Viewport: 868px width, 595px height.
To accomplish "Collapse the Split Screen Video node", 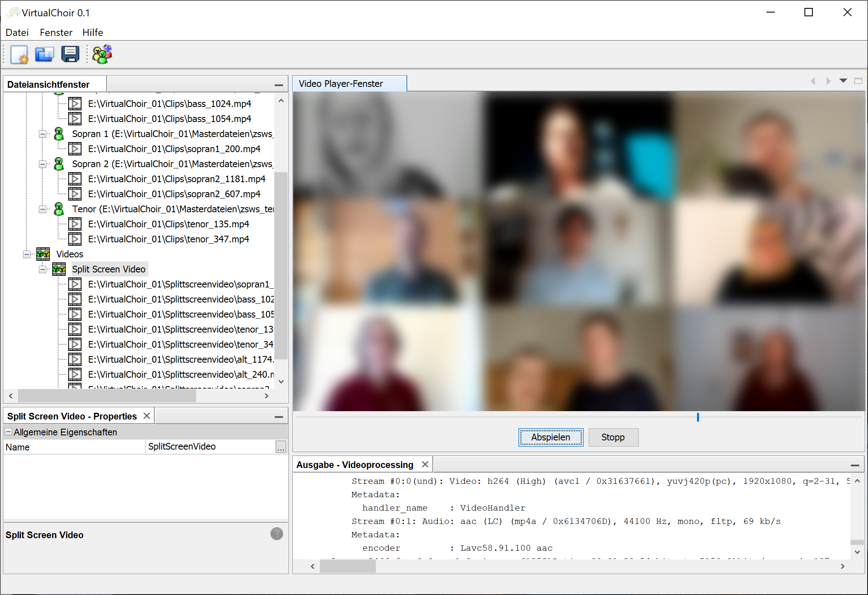I will (43, 269).
